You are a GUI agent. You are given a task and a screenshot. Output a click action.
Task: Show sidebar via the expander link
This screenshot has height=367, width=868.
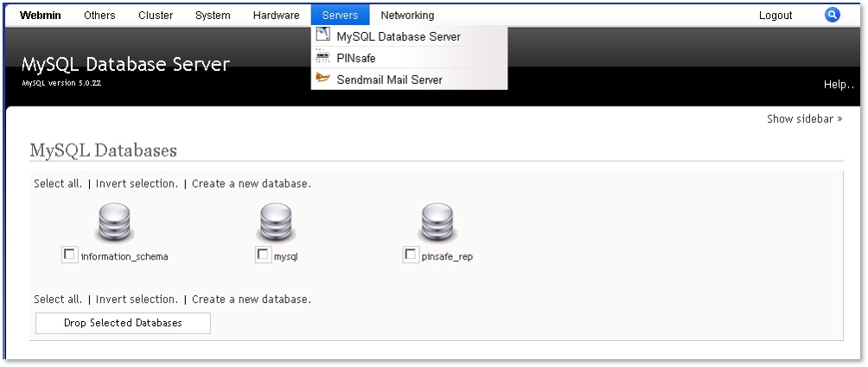804,119
